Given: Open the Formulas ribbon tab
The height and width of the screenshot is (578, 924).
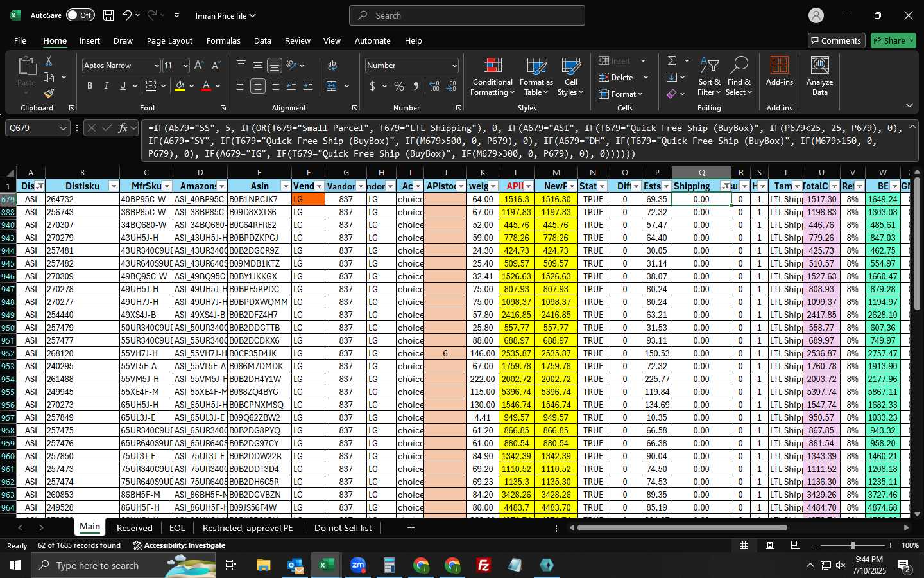Looking at the screenshot, I should 223,40.
